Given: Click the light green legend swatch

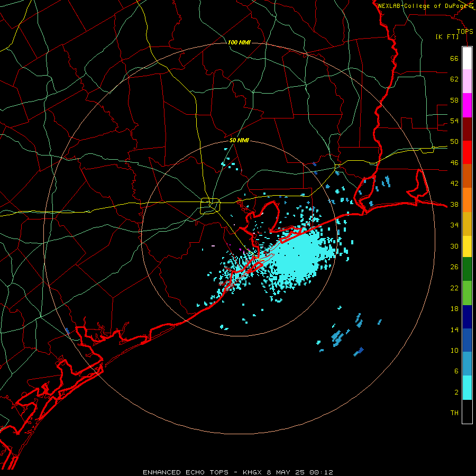Looking at the screenshot, I should click(x=467, y=292).
